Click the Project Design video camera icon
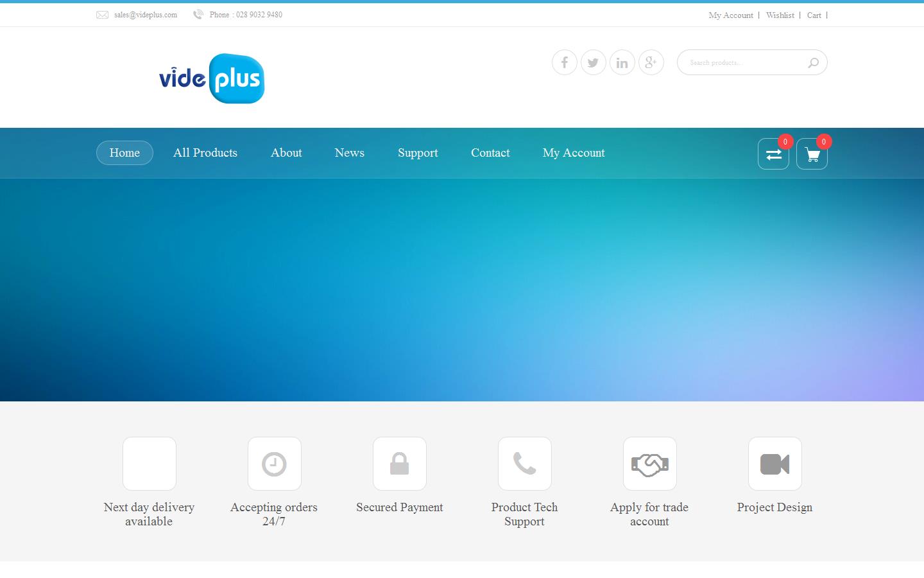This screenshot has width=924, height=578. click(x=774, y=463)
